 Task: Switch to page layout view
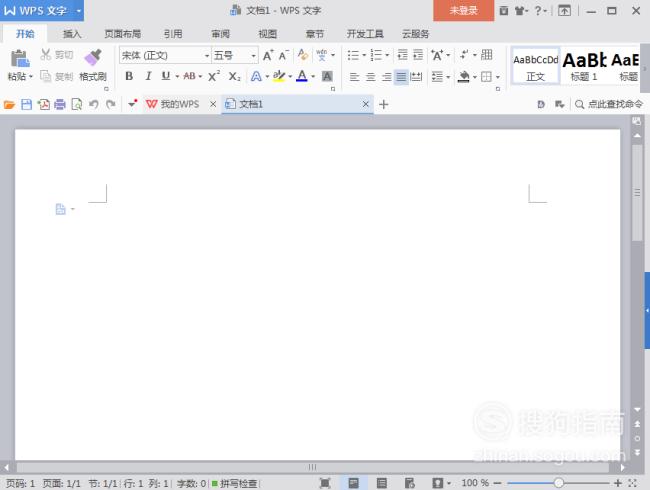(x=353, y=483)
